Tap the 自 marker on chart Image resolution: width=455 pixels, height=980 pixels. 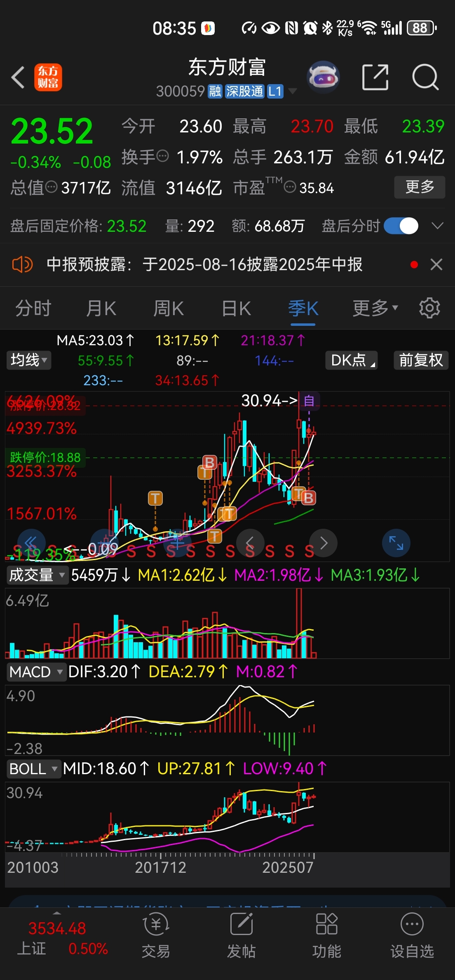tap(309, 400)
